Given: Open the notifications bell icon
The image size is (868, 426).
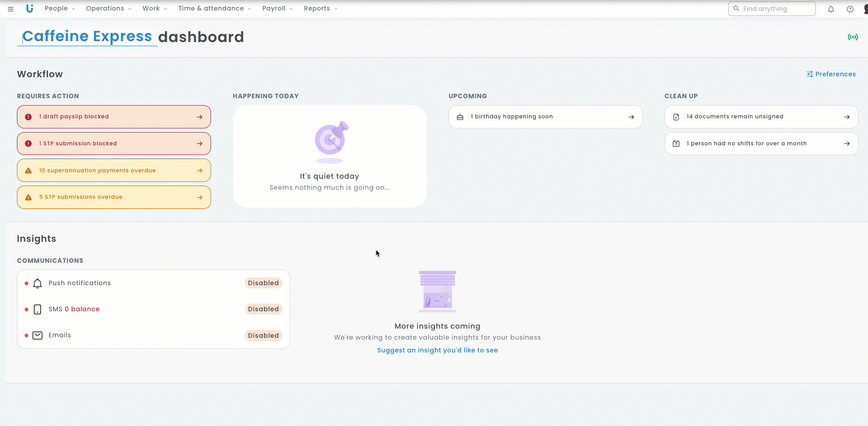Looking at the screenshot, I should 831,9.
